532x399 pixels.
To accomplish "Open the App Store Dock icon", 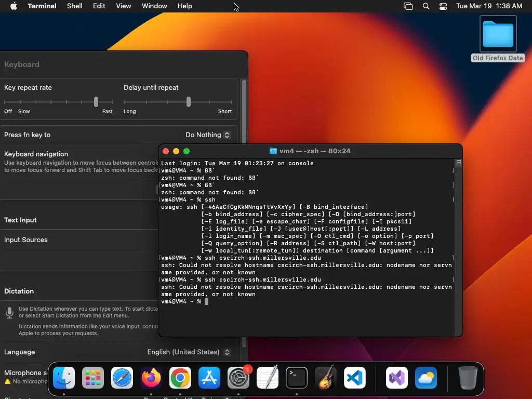I will click(x=209, y=378).
